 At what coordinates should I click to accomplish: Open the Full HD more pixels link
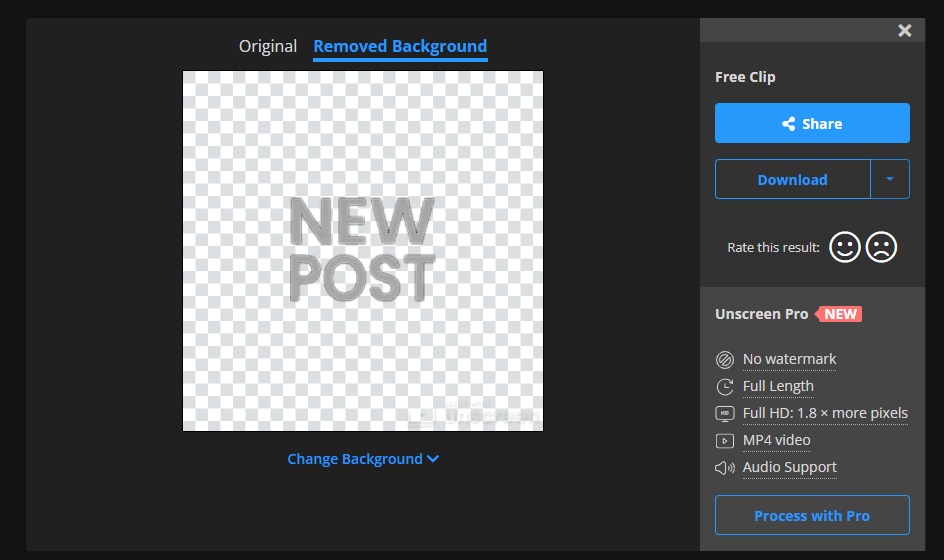tap(825, 414)
